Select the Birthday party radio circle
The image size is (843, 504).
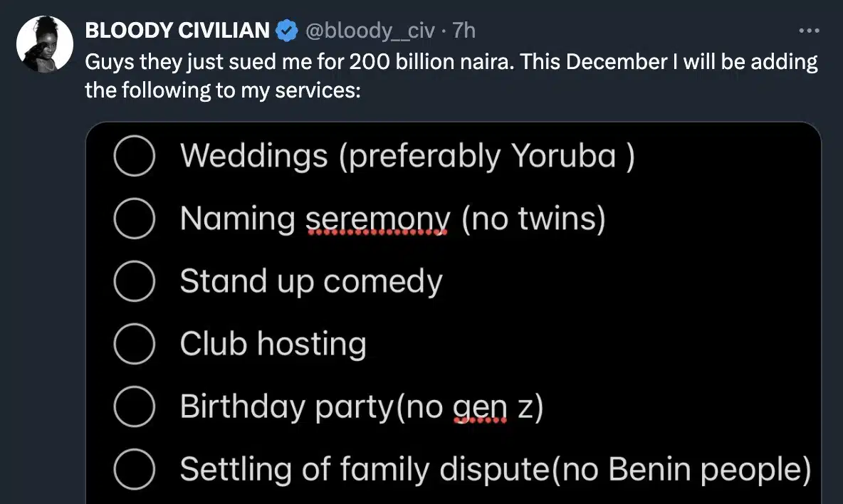(134, 406)
